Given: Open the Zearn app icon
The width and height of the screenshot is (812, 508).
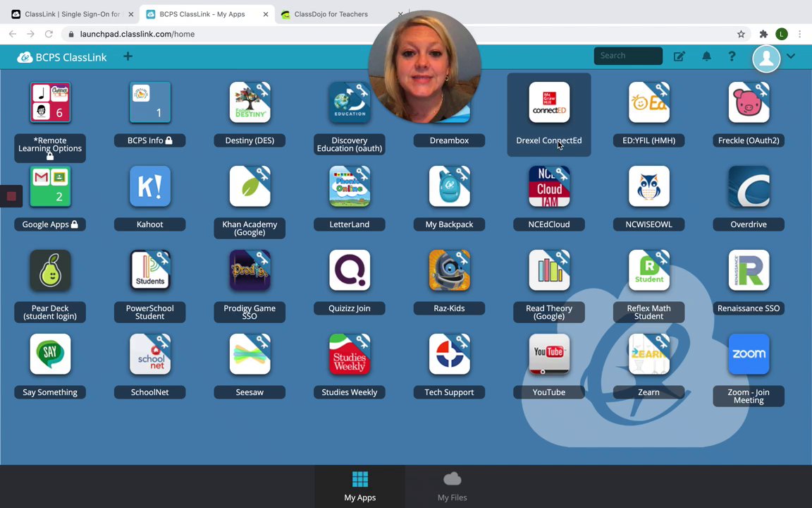Looking at the screenshot, I should (x=649, y=355).
